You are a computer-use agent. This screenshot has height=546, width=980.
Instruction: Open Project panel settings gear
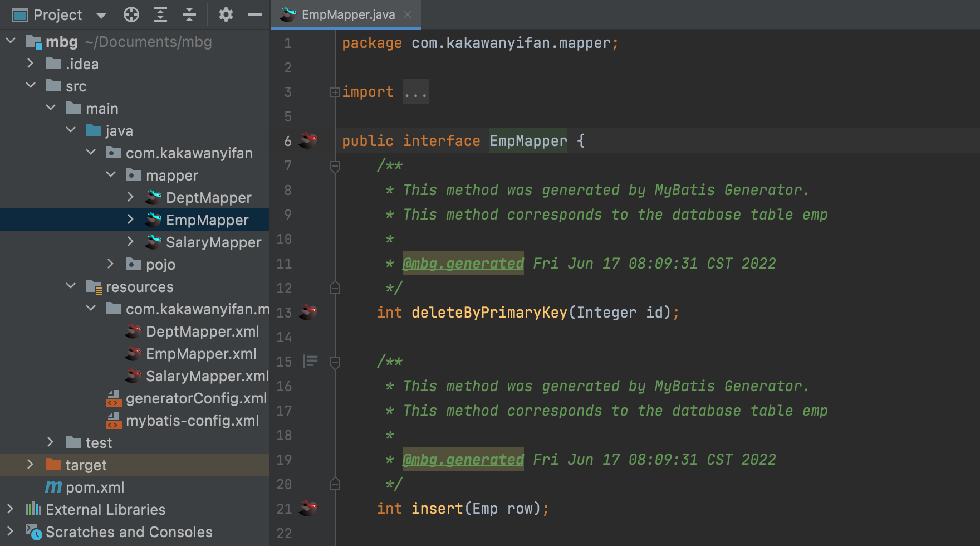[226, 15]
